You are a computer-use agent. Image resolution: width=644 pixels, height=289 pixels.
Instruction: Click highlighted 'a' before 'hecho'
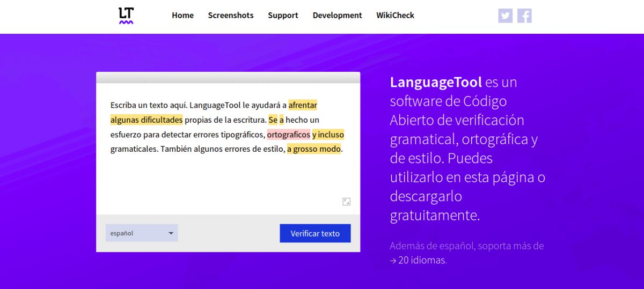coord(282,120)
